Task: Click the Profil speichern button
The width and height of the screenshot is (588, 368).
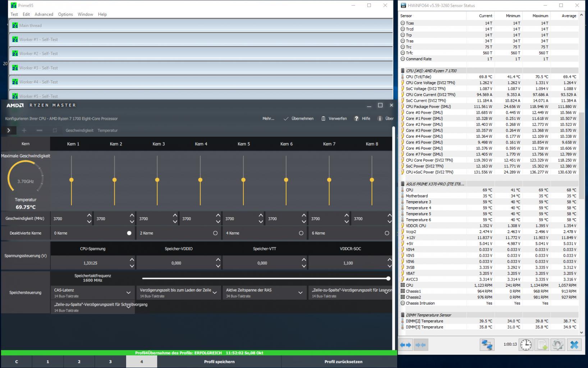Action: pos(219,362)
